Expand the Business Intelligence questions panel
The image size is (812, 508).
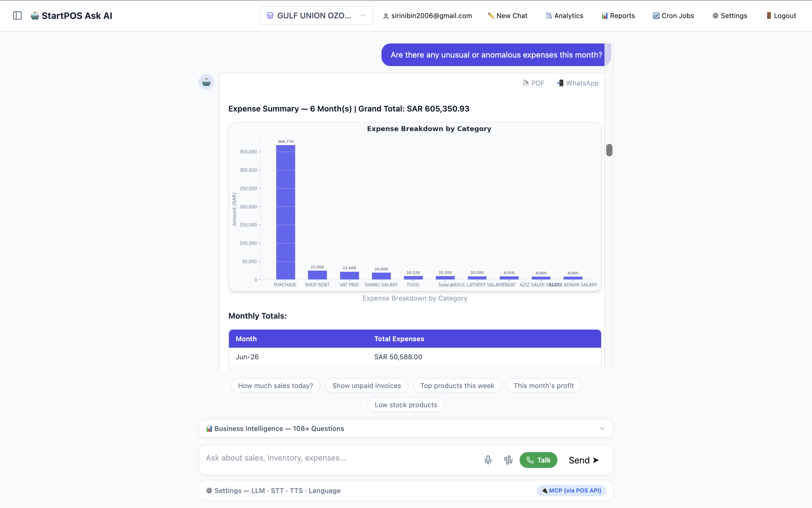point(406,428)
